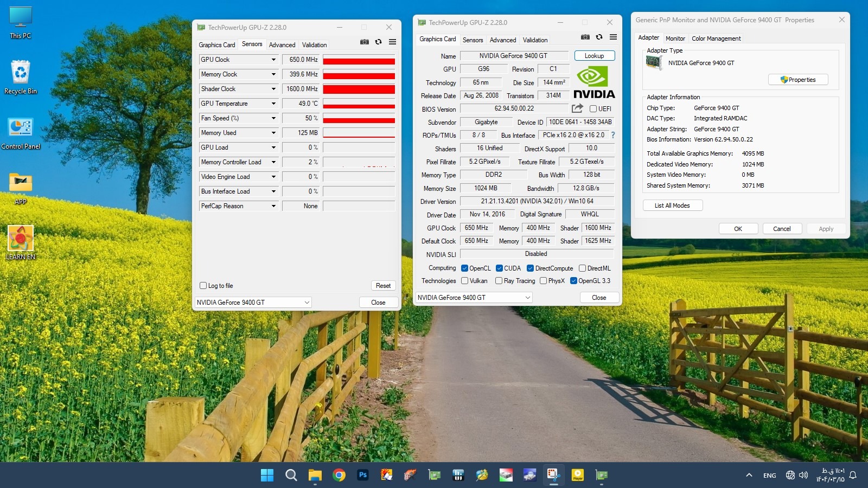Click the List All Modes button

672,206
